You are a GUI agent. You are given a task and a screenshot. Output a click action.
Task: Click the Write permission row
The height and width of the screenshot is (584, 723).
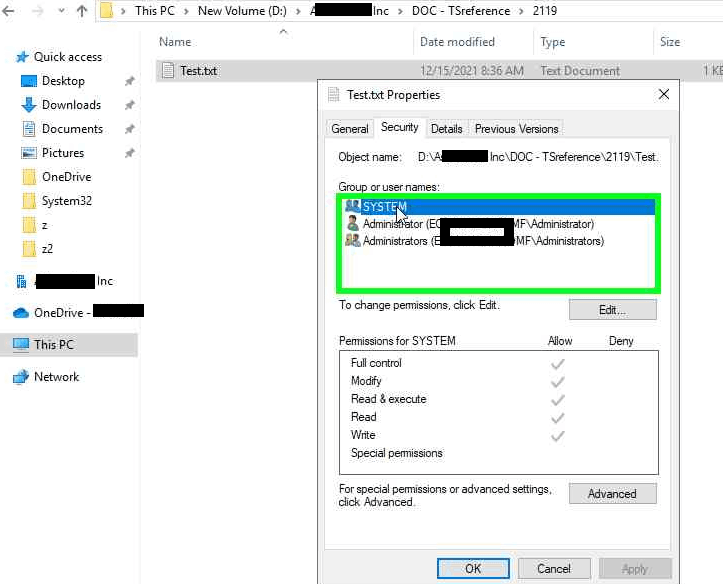click(499, 435)
